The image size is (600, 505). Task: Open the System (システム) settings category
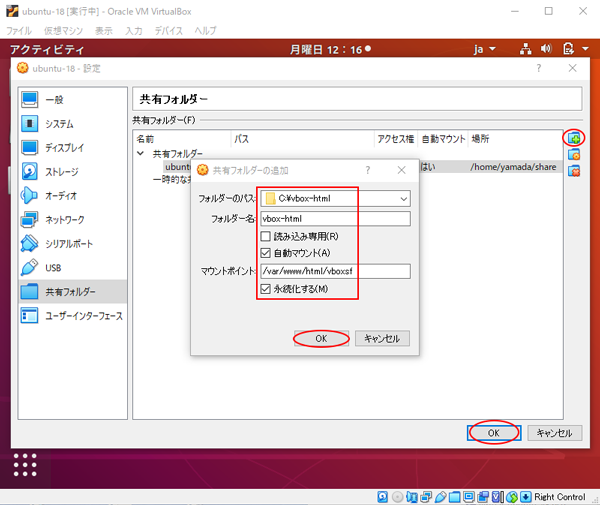73,124
